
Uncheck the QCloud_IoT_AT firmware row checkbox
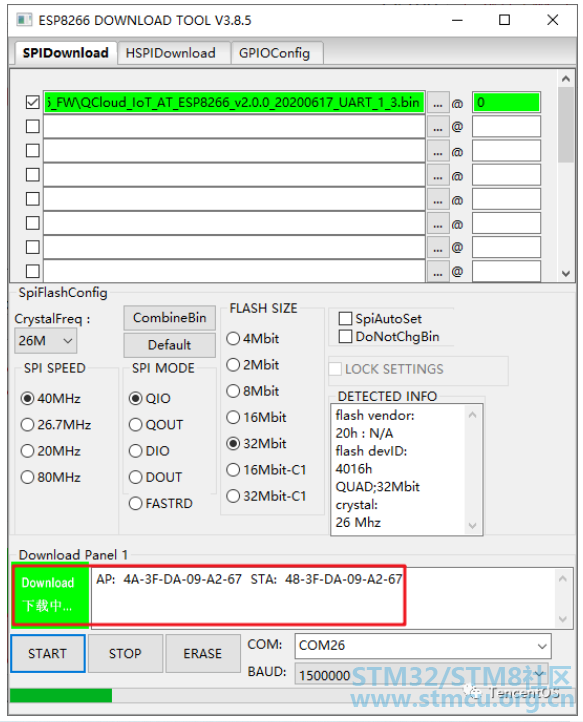click(33, 102)
